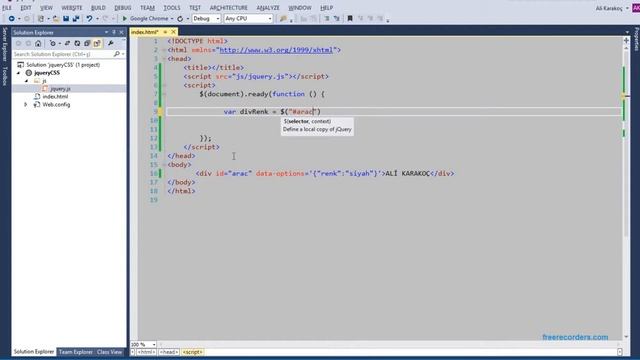
Task: Open the HELP menu
Action: click(x=327, y=8)
